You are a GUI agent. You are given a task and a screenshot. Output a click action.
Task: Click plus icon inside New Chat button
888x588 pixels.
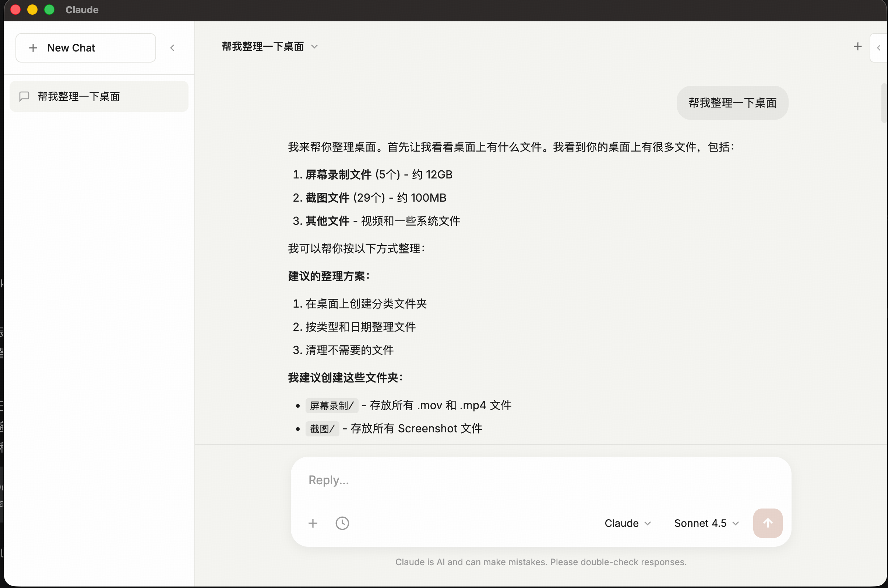(x=33, y=47)
